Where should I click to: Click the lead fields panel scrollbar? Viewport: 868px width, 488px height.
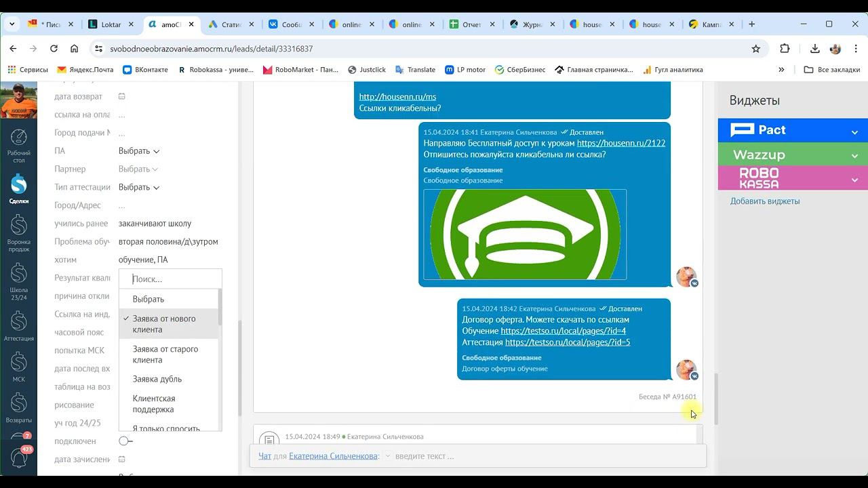click(240, 367)
